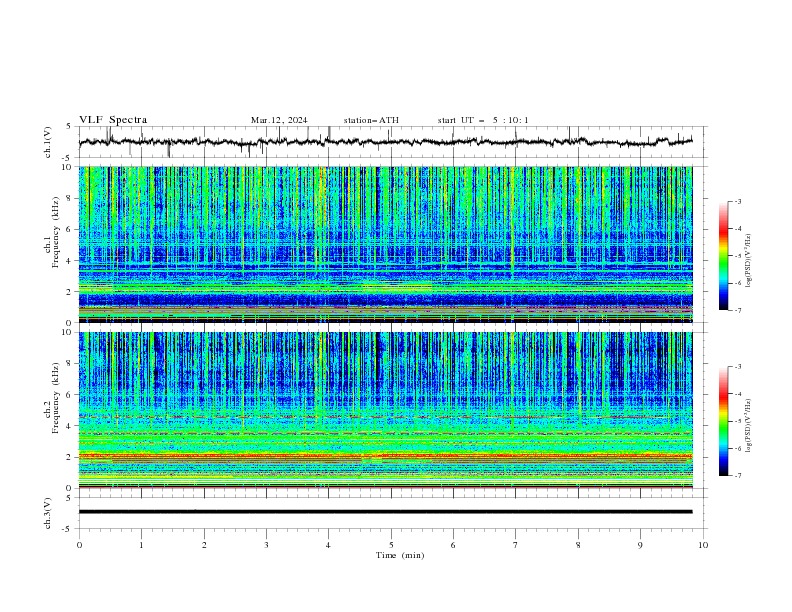Click the date "Mar.12, 2024"
Viewport: 792px width, 612px height.
(x=279, y=120)
